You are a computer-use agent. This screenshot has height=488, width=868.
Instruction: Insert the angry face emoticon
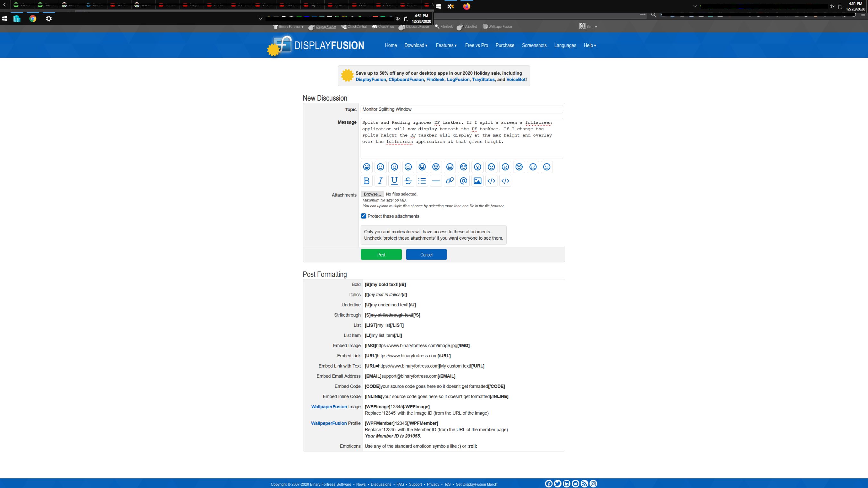(491, 167)
